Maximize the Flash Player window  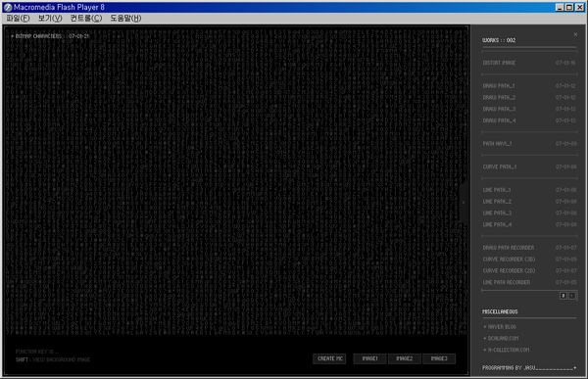point(569,7)
